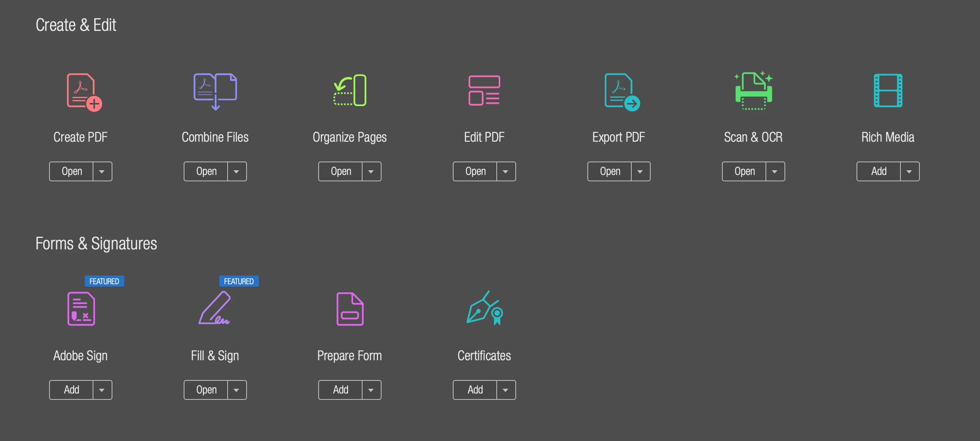
Task: Click the Organize Pages icon
Action: coord(350,90)
